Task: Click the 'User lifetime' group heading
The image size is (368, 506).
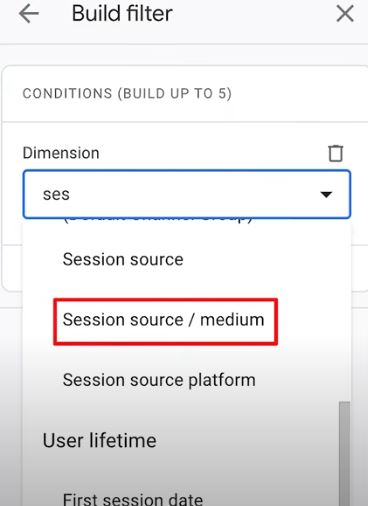Action: [99, 440]
